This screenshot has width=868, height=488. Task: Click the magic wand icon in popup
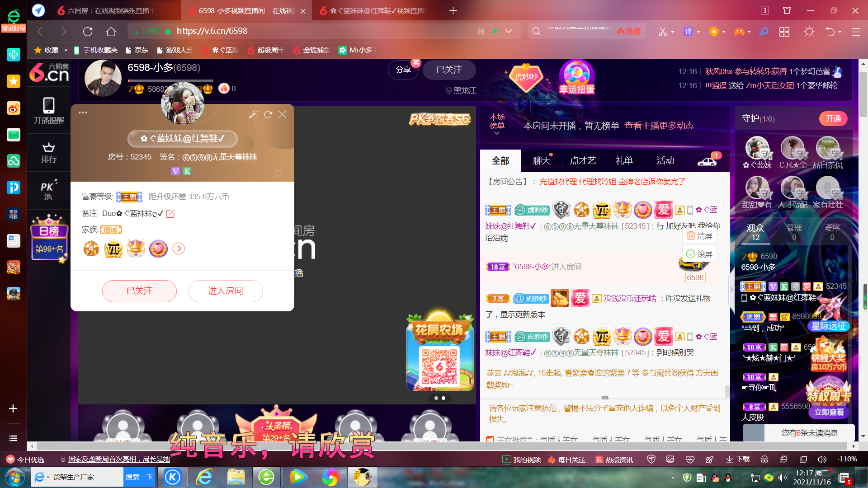click(253, 115)
